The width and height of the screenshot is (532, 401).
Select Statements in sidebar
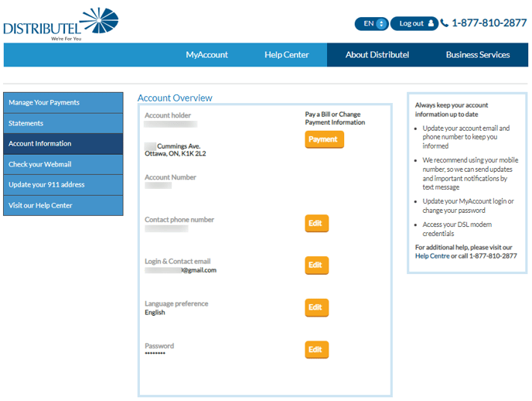[63, 123]
